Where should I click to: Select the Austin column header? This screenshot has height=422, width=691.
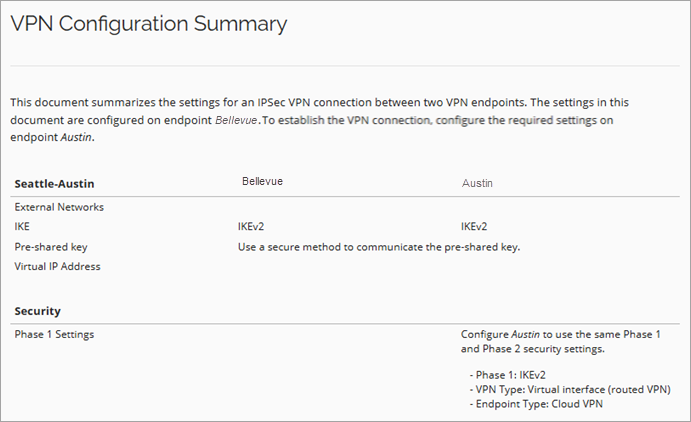pos(477,184)
